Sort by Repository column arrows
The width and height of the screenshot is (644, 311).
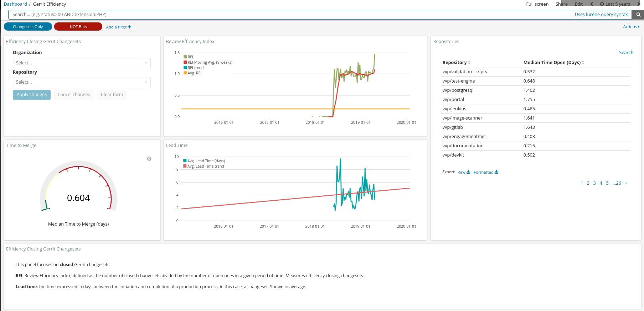click(x=469, y=63)
